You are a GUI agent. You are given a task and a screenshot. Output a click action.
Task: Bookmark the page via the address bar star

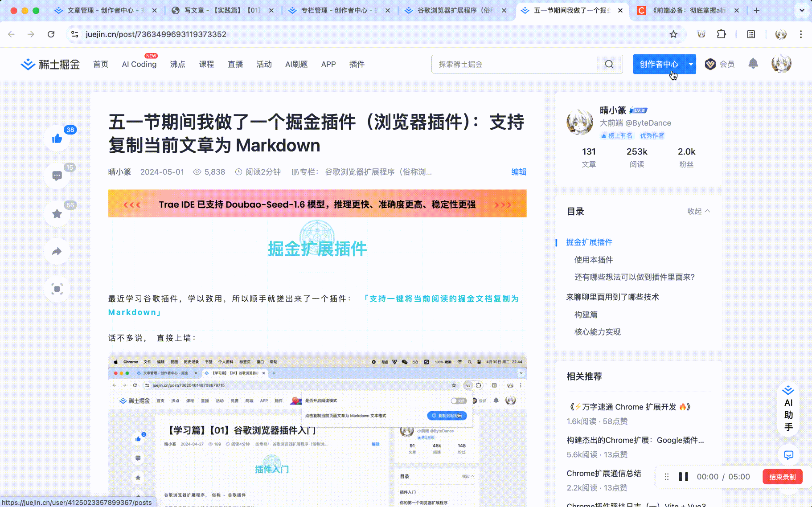(674, 34)
